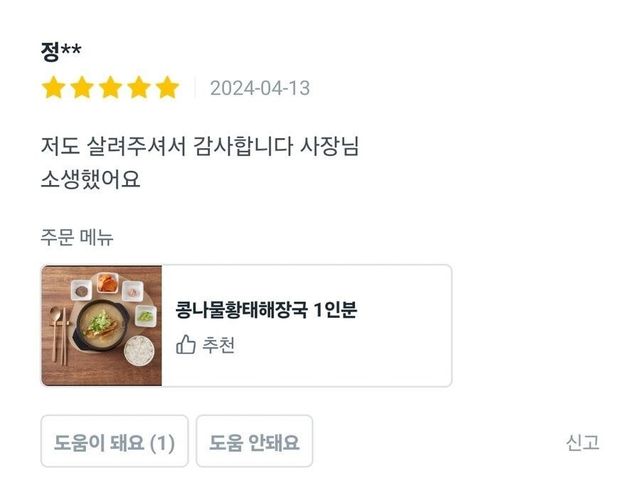Screen dimensions: 640x498
Task: Click the 추천 recommend label
Action: 219,345
